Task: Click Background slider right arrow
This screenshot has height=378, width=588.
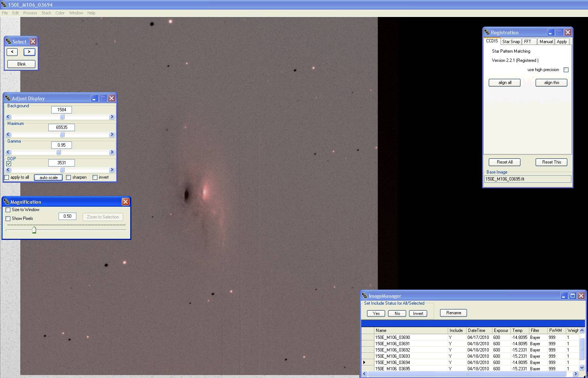Action: [x=112, y=117]
